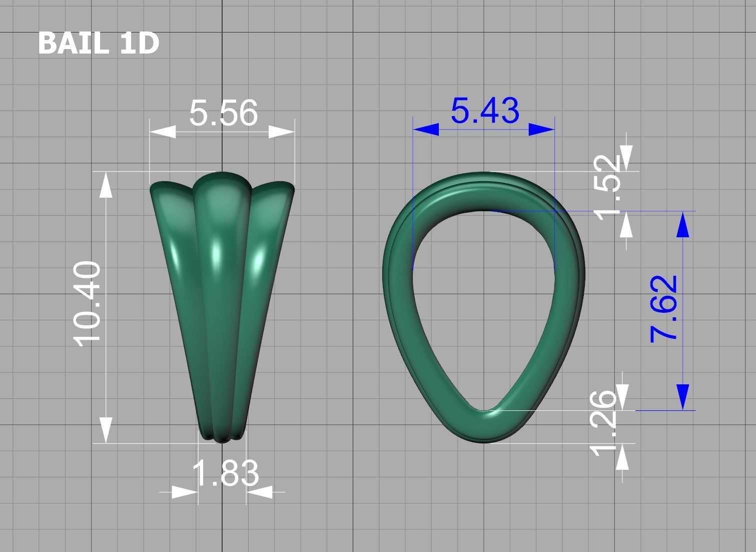756x552 pixels.
Task: Select the 1.52 thickness dimension
Action: (x=607, y=187)
